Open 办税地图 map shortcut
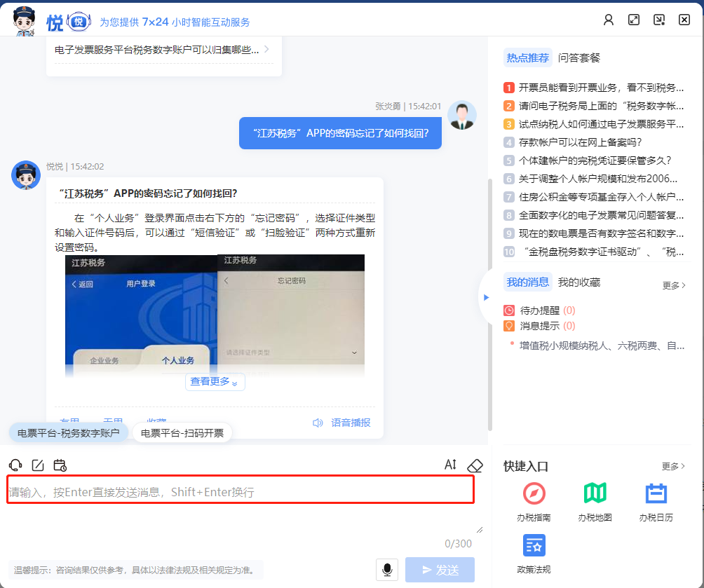This screenshot has height=588, width=704. tap(595, 493)
